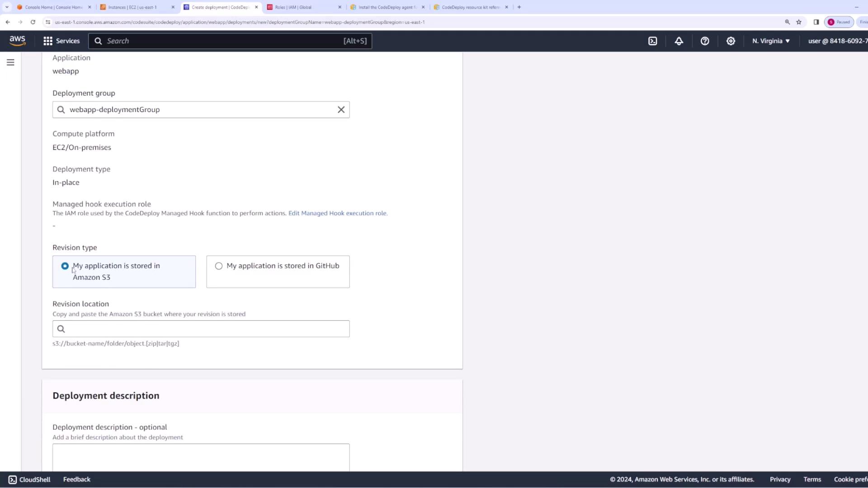Clear the webapp-deploymentGroup field
868x488 pixels.
click(341, 110)
